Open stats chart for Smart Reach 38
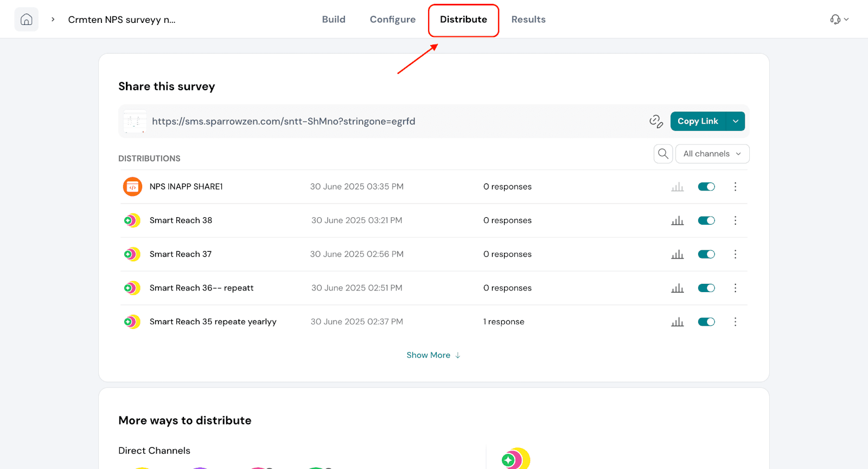This screenshot has height=469, width=868. click(677, 220)
